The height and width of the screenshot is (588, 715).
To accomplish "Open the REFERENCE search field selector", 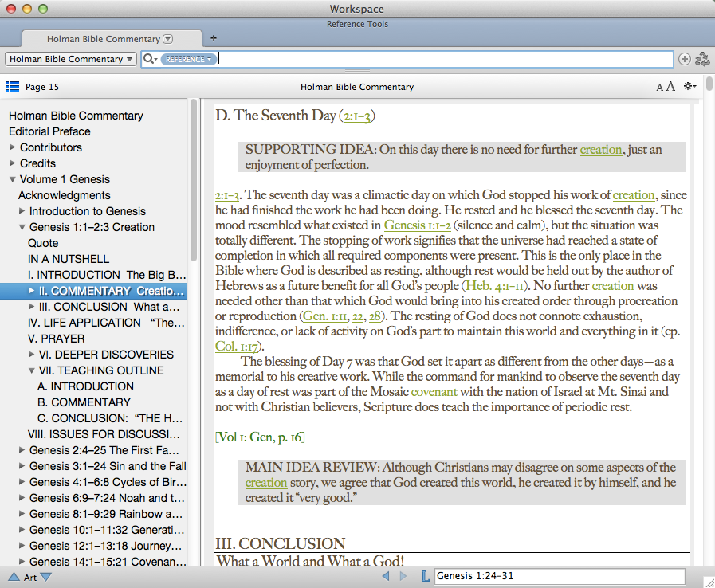I will (188, 59).
